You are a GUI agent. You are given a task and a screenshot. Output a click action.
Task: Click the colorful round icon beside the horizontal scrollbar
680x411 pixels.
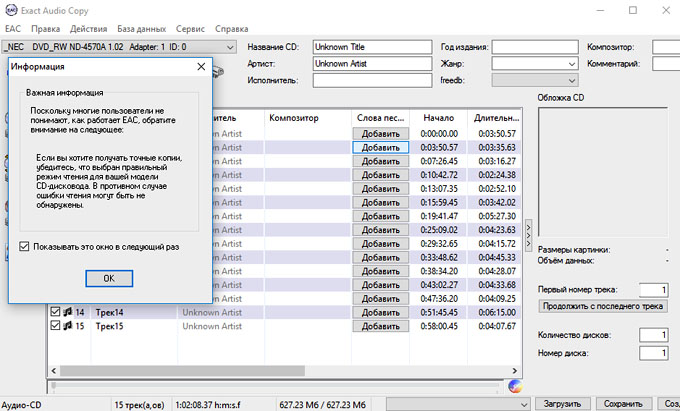(x=516, y=386)
